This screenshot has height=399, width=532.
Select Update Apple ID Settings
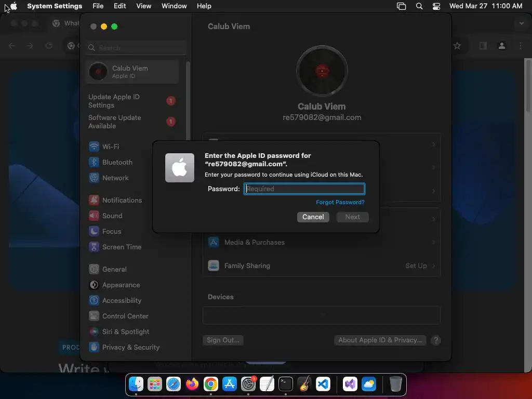[132, 101]
